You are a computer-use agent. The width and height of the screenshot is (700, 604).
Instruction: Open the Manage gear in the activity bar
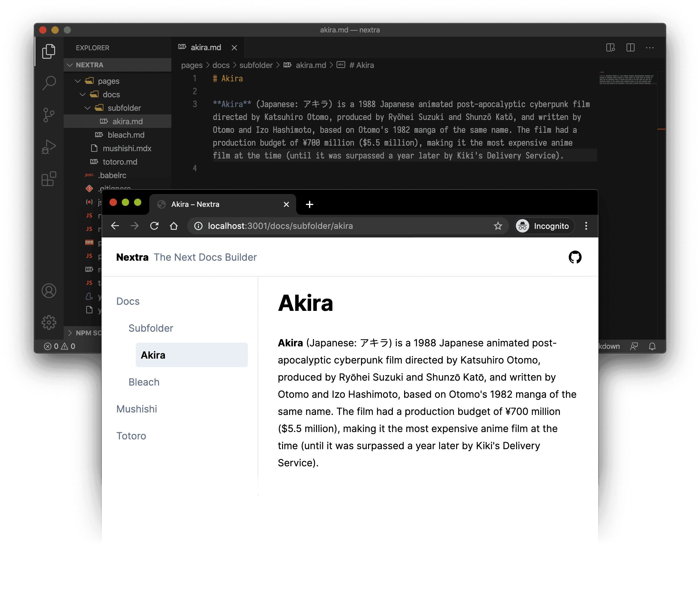(x=49, y=322)
